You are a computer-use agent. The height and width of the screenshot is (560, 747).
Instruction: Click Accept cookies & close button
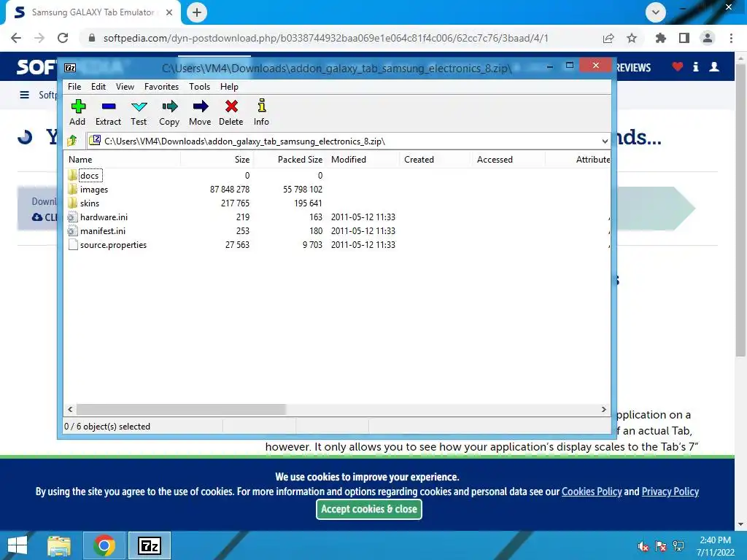[368, 509]
